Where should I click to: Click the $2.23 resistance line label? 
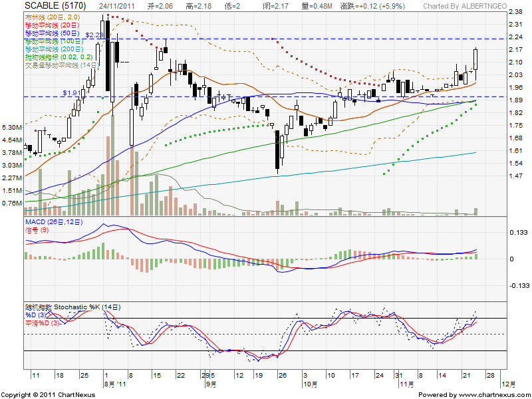[94, 35]
